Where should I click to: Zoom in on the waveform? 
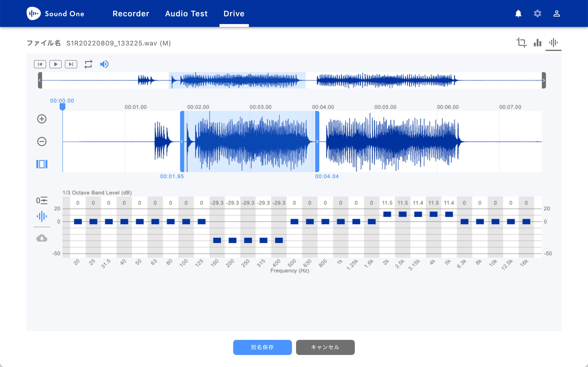tap(42, 119)
